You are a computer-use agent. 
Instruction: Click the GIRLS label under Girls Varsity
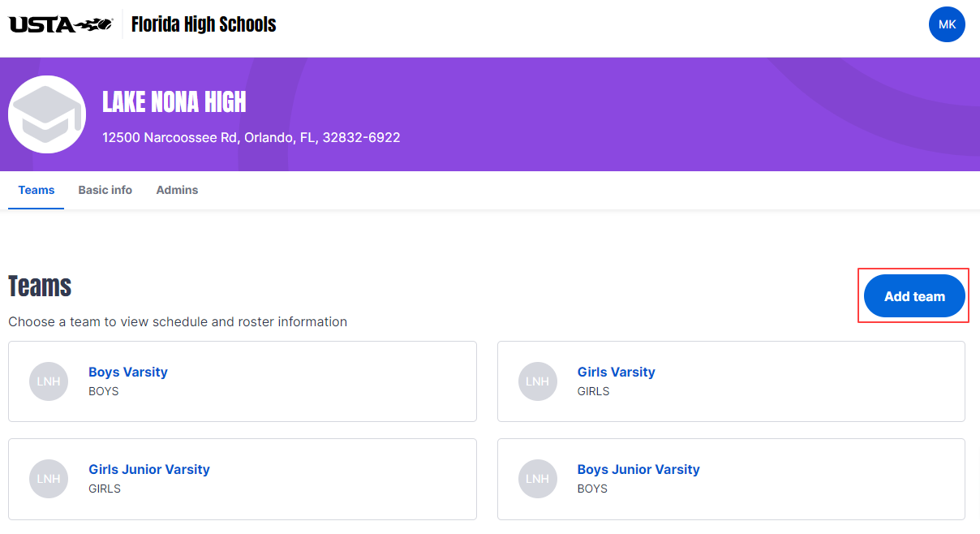[594, 391]
